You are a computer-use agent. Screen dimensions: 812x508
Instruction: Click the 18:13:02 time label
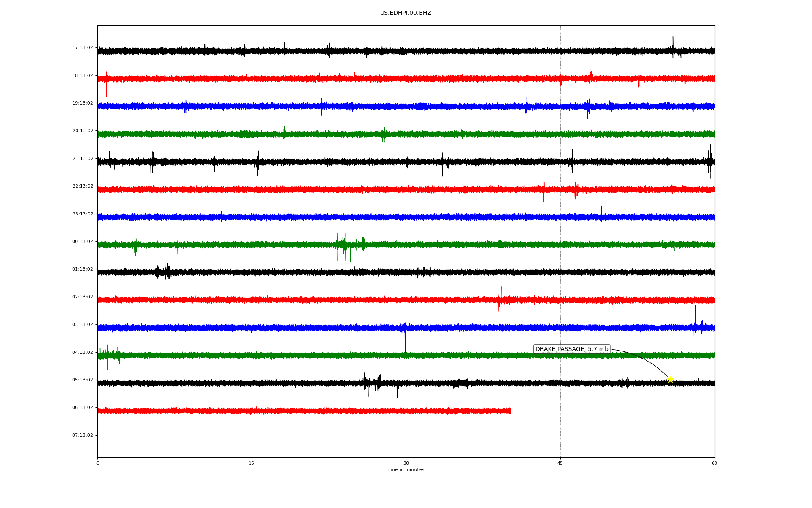(x=82, y=76)
